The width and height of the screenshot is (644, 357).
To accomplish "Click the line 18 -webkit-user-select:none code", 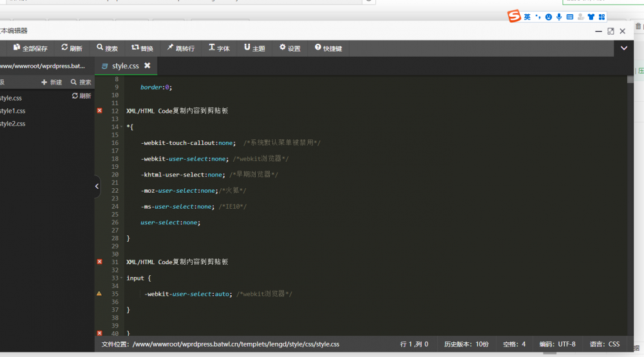I will click(184, 159).
